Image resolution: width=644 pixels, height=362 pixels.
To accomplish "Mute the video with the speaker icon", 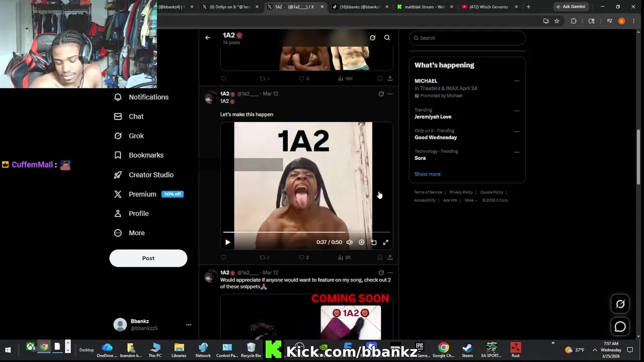I will (x=349, y=242).
